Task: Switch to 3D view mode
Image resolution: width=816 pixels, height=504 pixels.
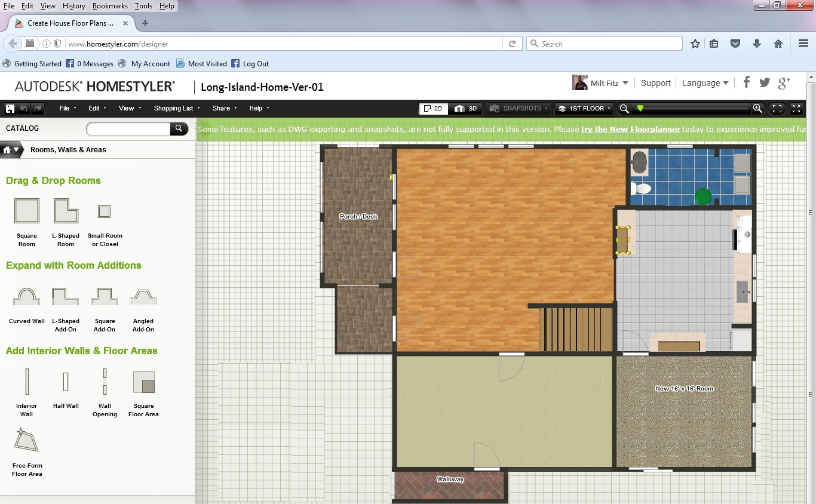Action: 466,109
